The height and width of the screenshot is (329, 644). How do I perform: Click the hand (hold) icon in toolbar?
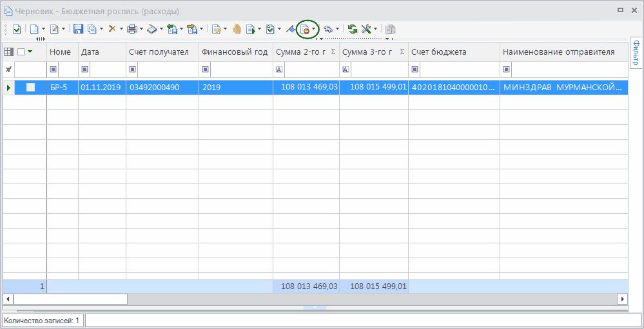[x=237, y=29]
